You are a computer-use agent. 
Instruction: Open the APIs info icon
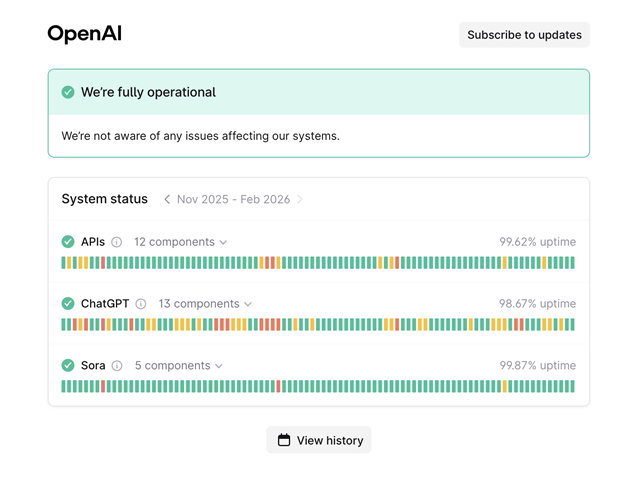click(x=117, y=242)
